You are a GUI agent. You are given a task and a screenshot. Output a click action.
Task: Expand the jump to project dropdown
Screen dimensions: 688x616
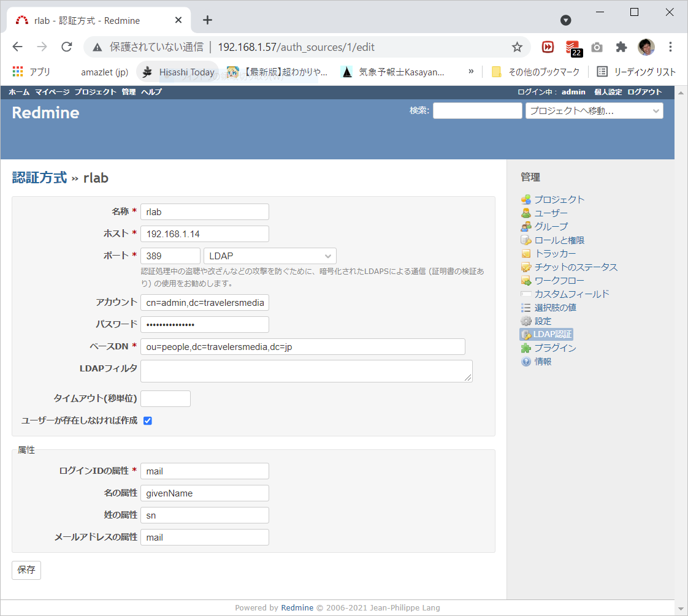pyautogui.click(x=594, y=111)
